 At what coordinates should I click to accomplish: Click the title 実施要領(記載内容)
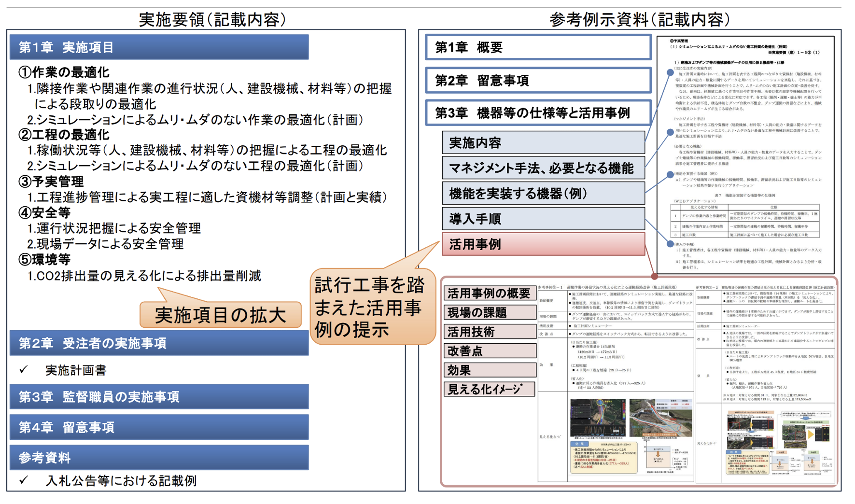coord(213,19)
